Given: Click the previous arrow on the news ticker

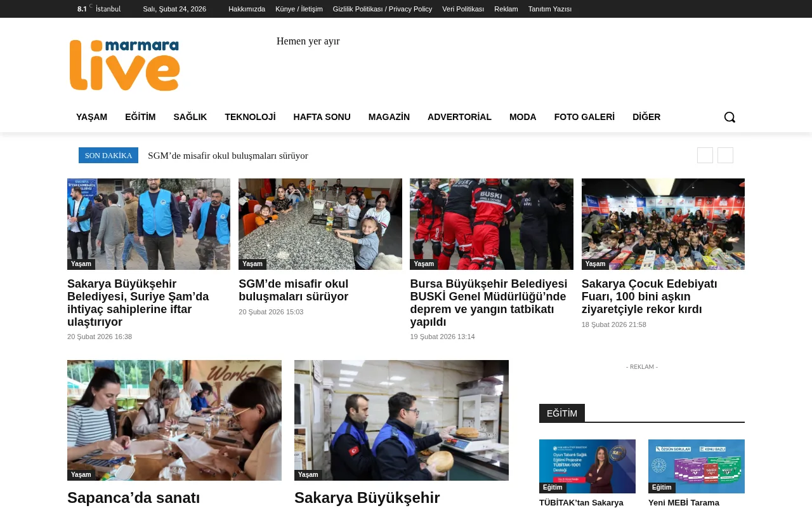Looking at the screenshot, I should point(705,155).
